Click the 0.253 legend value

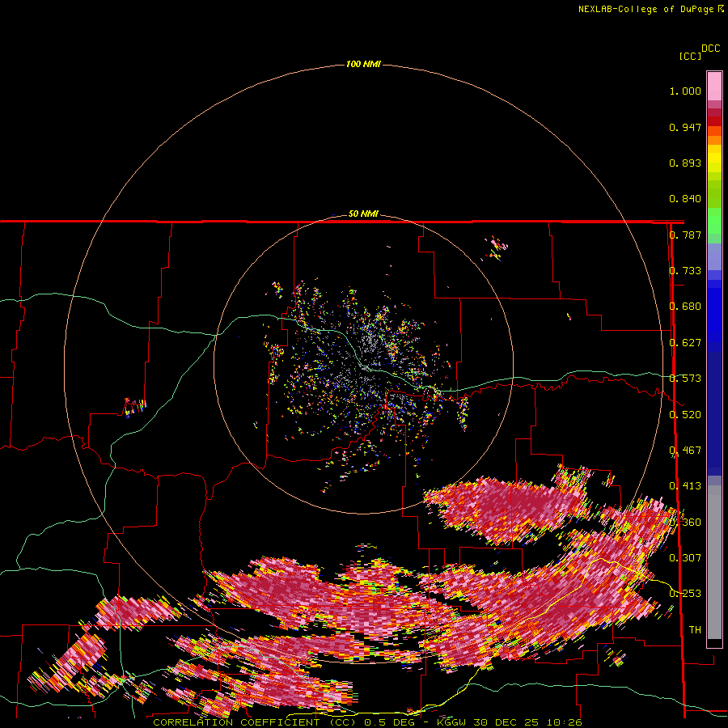(685, 594)
